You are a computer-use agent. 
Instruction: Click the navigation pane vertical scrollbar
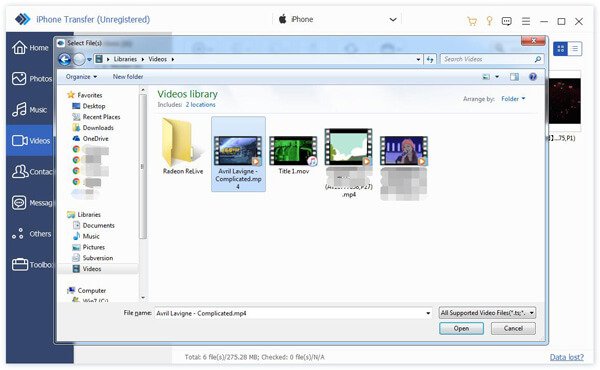tap(143, 166)
